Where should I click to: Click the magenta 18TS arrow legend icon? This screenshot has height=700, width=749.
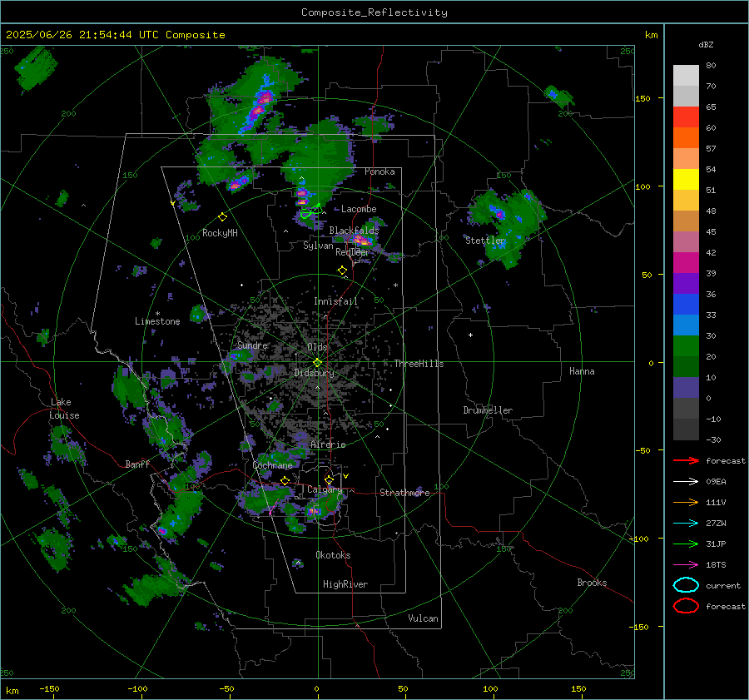[x=686, y=565]
